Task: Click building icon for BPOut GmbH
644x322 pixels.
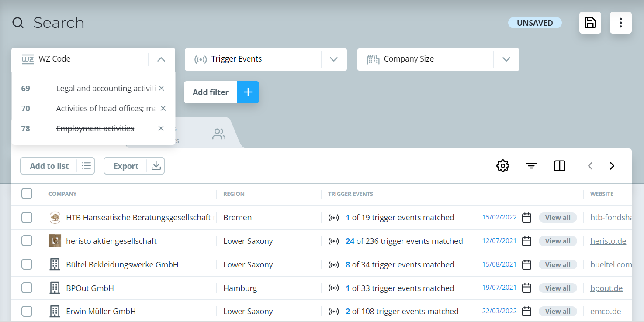Action: (x=55, y=288)
